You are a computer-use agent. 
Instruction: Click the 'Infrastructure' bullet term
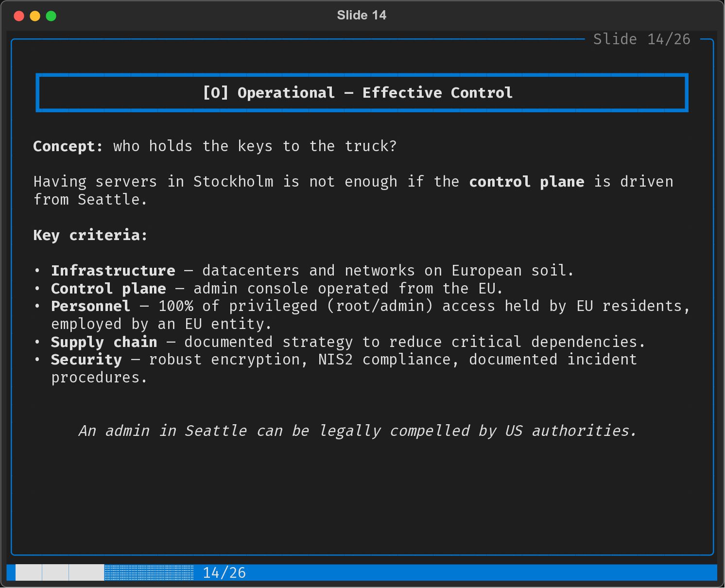pos(113,271)
